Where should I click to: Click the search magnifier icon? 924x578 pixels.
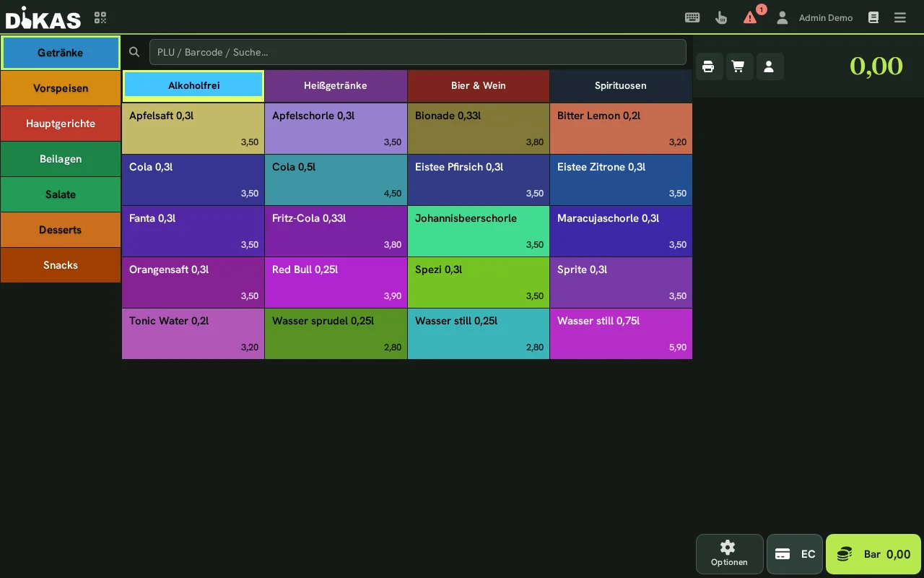134,52
